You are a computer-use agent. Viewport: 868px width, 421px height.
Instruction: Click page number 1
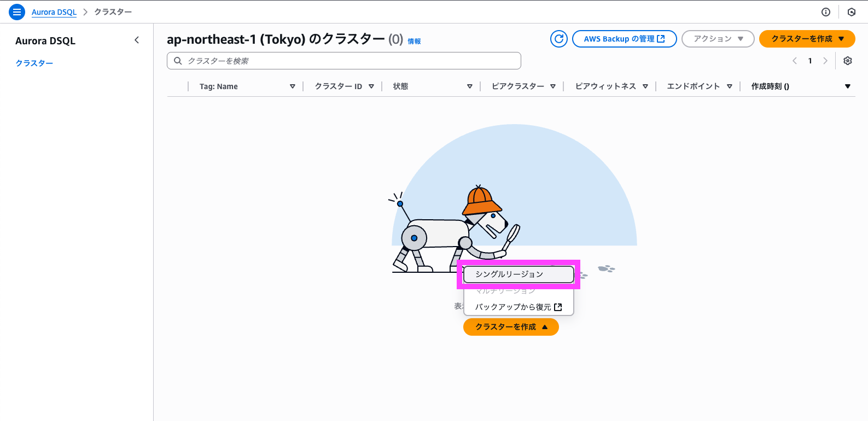(x=810, y=61)
